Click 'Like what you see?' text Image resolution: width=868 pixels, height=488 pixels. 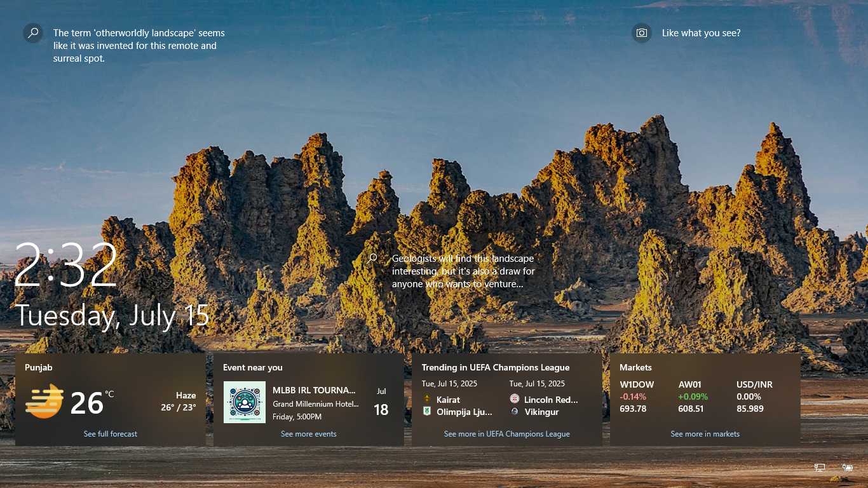(x=702, y=33)
